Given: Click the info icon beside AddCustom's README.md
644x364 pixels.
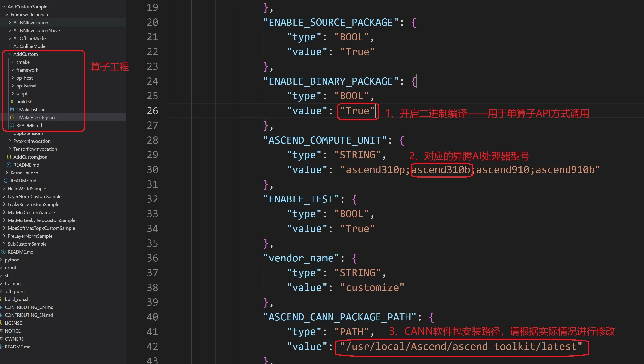Looking at the screenshot, I should (12, 125).
